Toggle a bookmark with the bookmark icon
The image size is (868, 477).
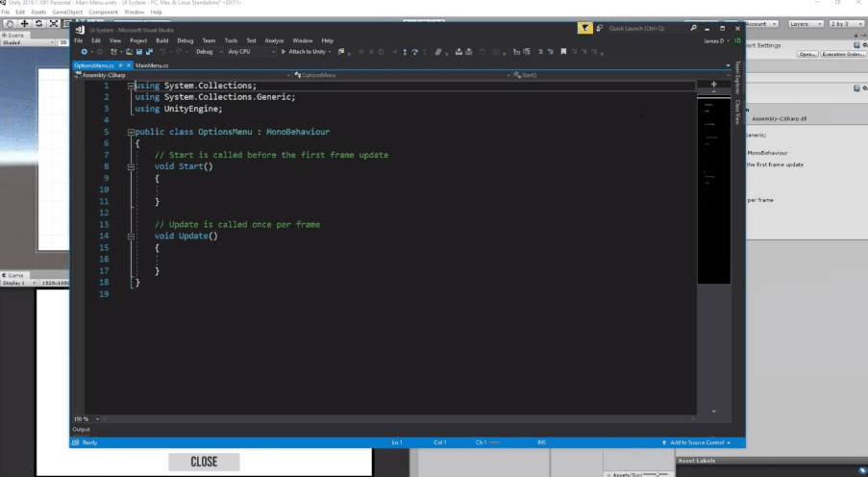point(563,52)
